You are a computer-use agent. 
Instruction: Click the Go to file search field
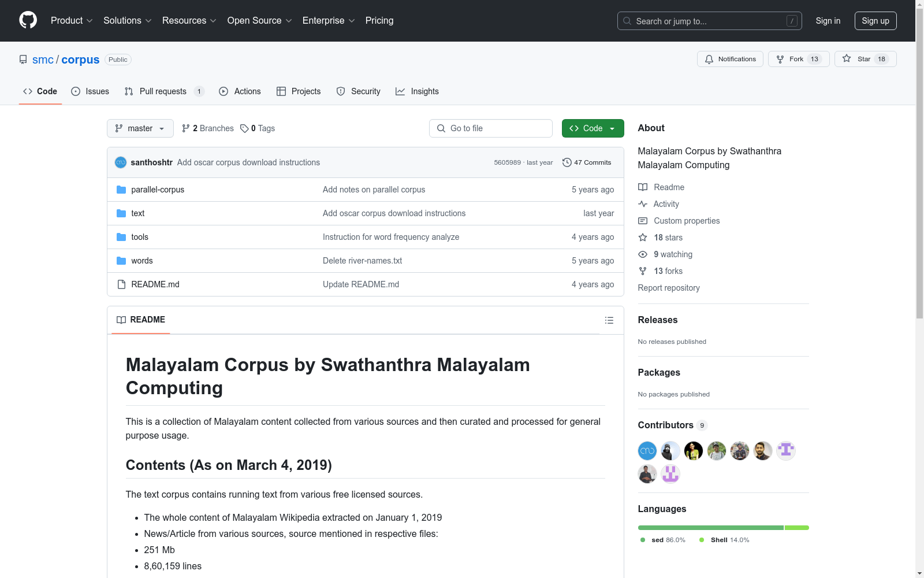[x=491, y=128]
